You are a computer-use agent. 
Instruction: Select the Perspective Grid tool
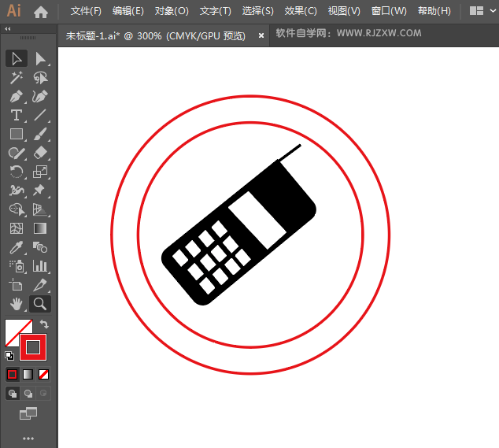[40, 209]
